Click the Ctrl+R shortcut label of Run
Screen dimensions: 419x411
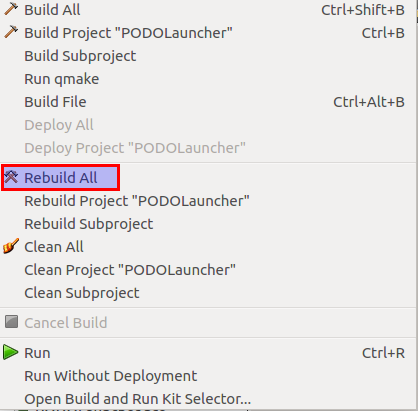coord(383,353)
